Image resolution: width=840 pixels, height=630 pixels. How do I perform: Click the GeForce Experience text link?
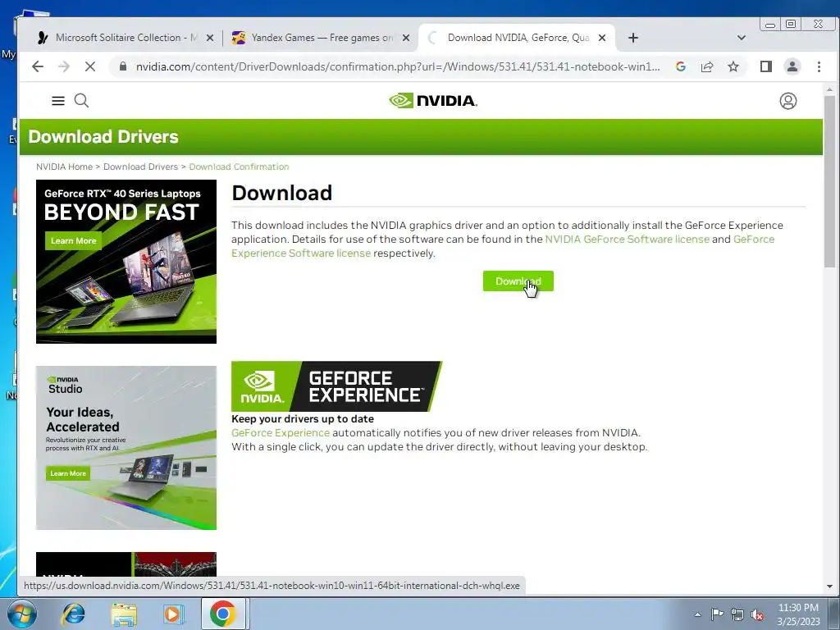pos(281,432)
